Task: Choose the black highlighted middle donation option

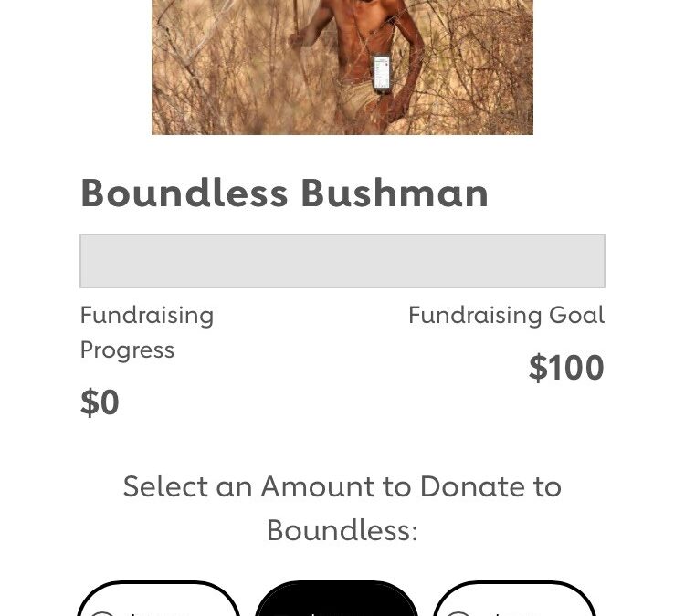Action: [336, 600]
